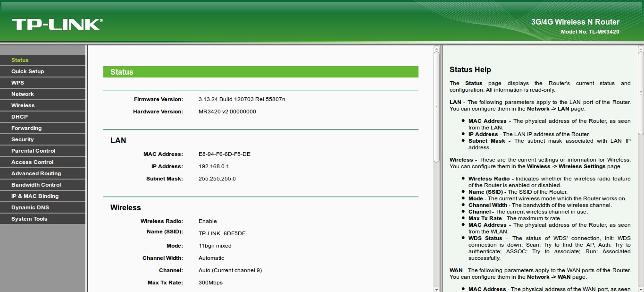Go to Access Control
The width and height of the screenshot is (644, 292).
[x=42, y=162]
